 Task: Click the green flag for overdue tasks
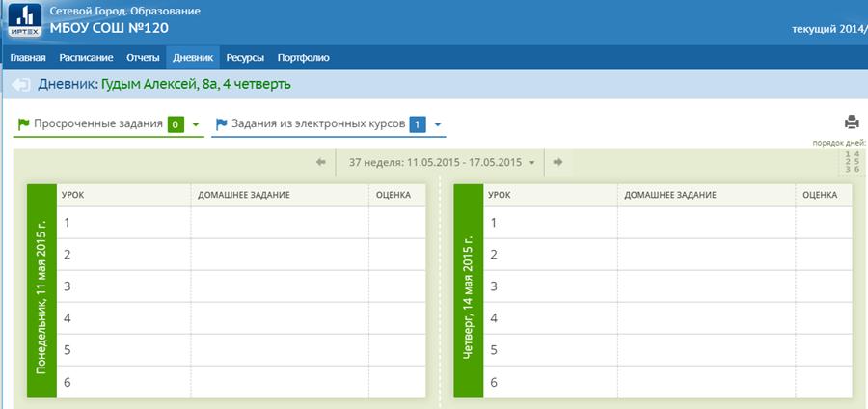pyautogui.click(x=23, y=124)
